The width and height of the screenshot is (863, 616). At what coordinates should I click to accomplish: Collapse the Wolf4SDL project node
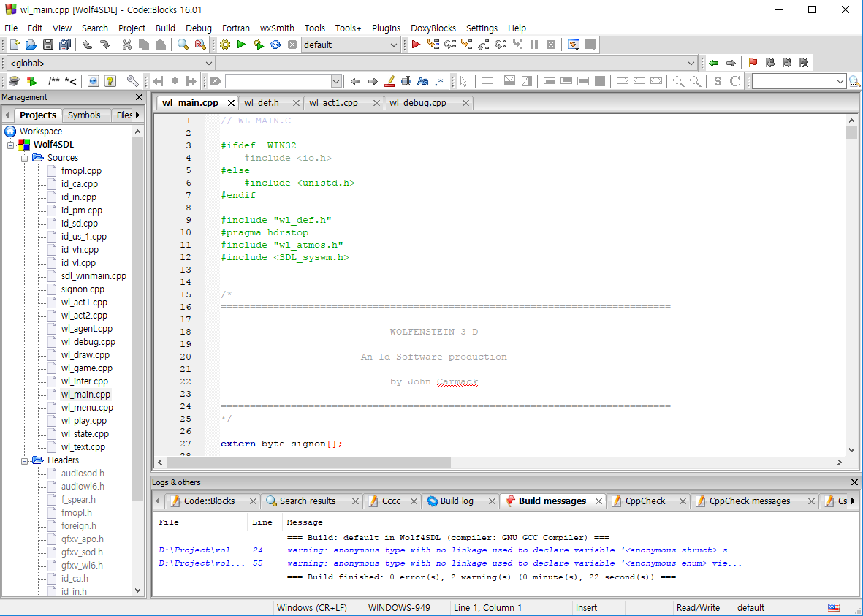coord(10,145)
